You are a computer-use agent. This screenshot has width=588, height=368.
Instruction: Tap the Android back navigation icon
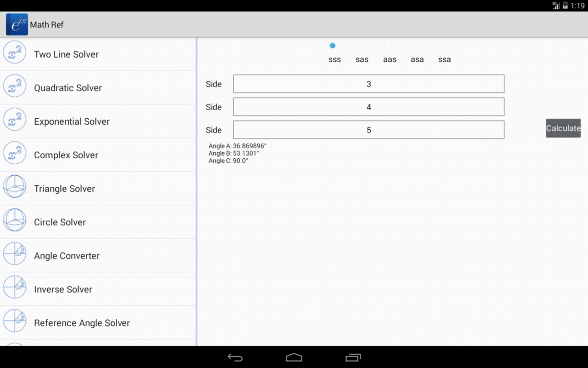235,357
